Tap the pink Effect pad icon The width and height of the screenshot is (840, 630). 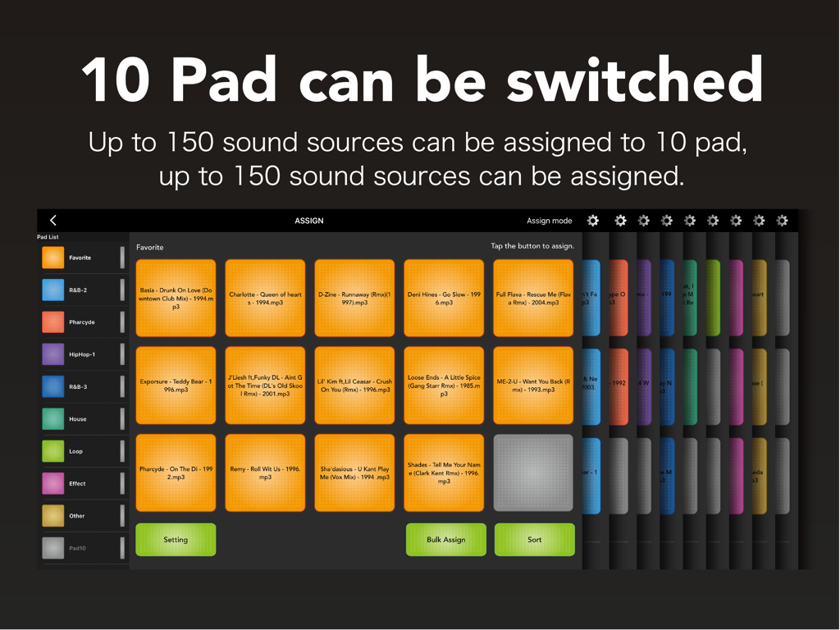52,483
